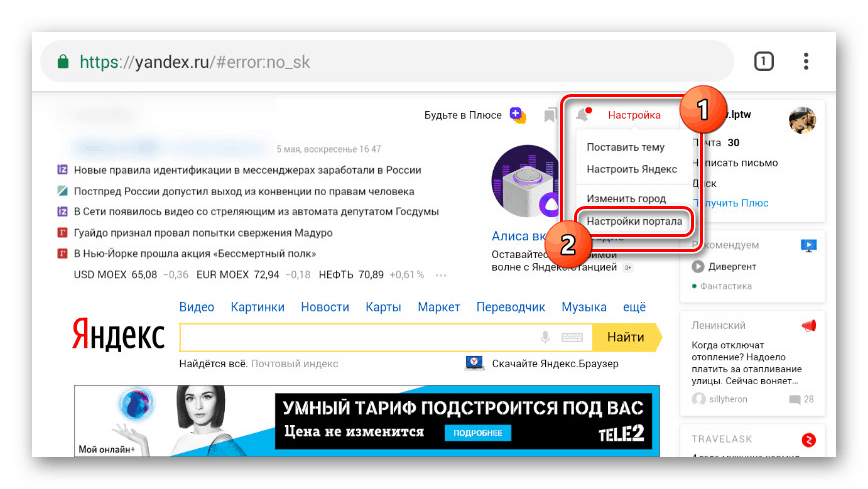Open the Новости service tab

coord(325,307)
